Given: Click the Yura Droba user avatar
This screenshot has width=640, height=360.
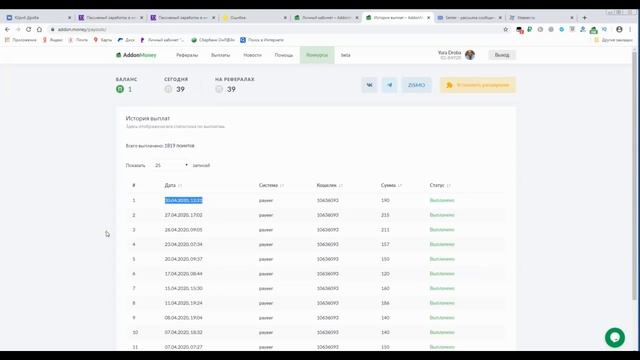Looking at the screenshot, I should [x=470, y=55].
